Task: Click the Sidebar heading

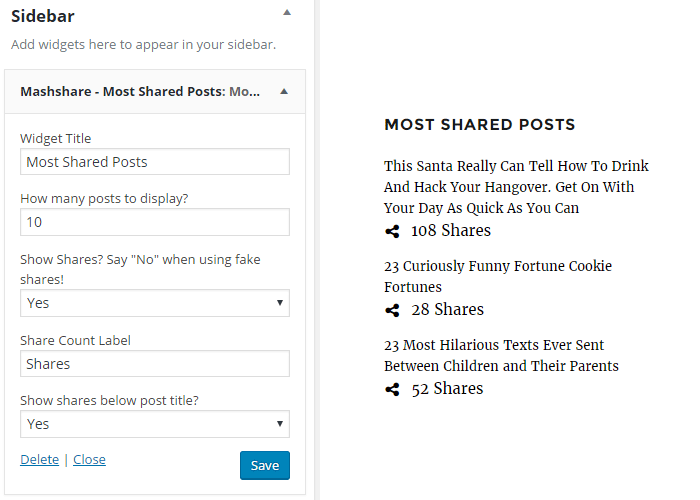Action: (x=42, y=16)
